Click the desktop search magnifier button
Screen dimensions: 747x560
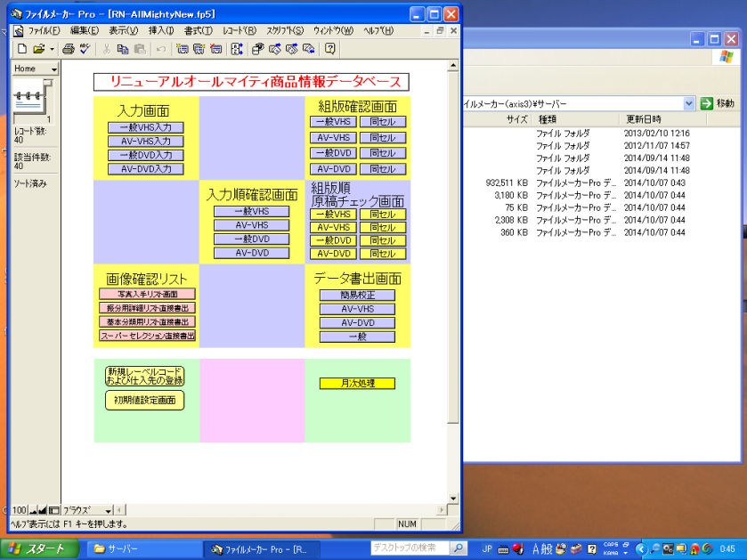click(x=458, y=548)
